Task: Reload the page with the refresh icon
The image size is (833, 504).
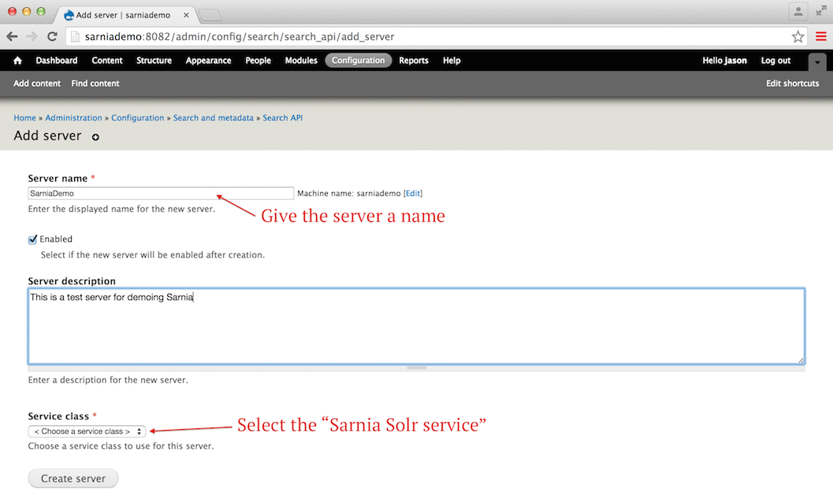Action: click(52, 36)
